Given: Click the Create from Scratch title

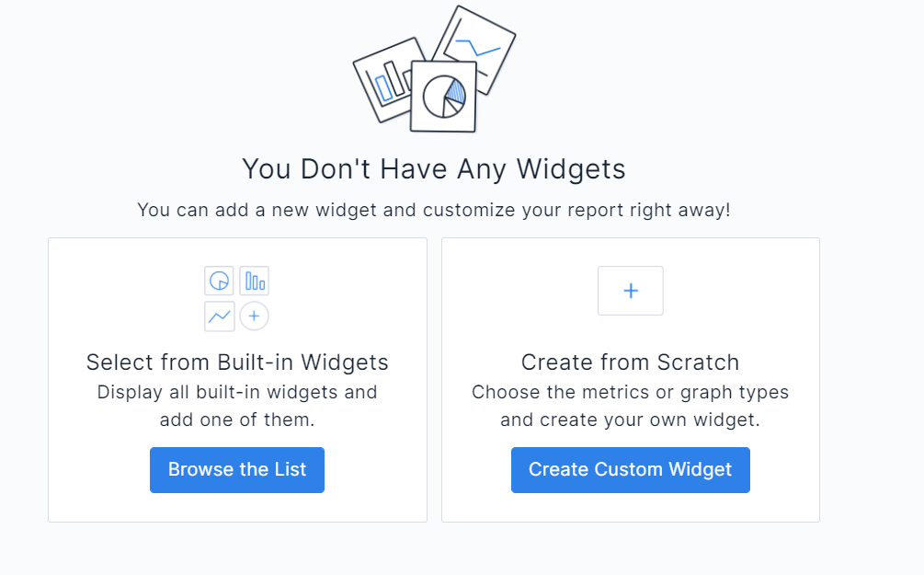Looking at the screenshot, I should 630,362.
